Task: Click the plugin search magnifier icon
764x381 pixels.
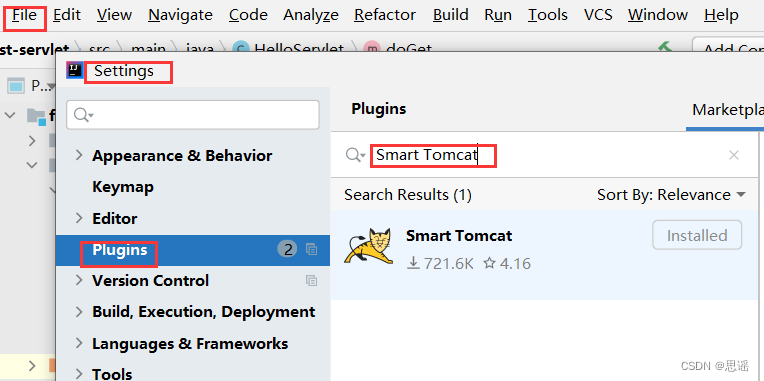Action: click(x=355, y=155)
